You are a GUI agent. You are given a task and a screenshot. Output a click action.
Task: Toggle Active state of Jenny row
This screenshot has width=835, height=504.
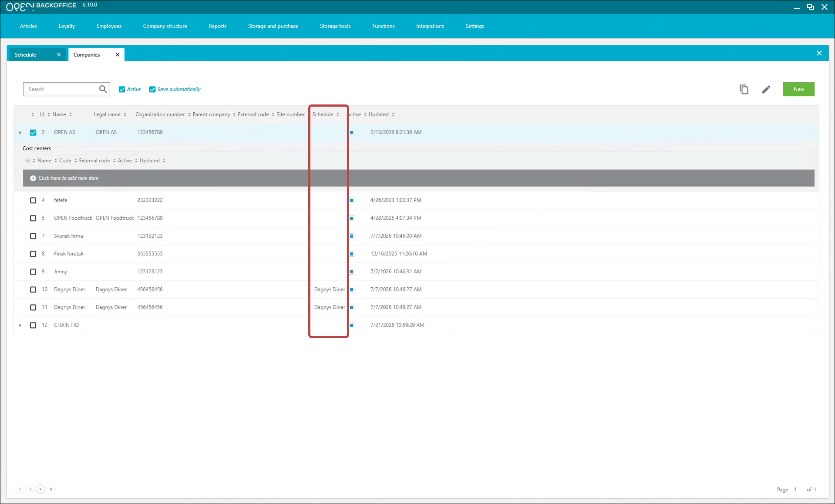[x=352, y=272]
